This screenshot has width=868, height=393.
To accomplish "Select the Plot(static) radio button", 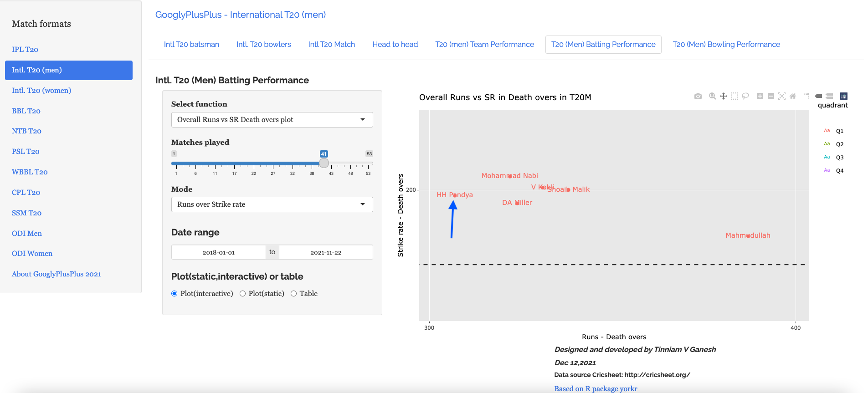I will click(242, 294).
